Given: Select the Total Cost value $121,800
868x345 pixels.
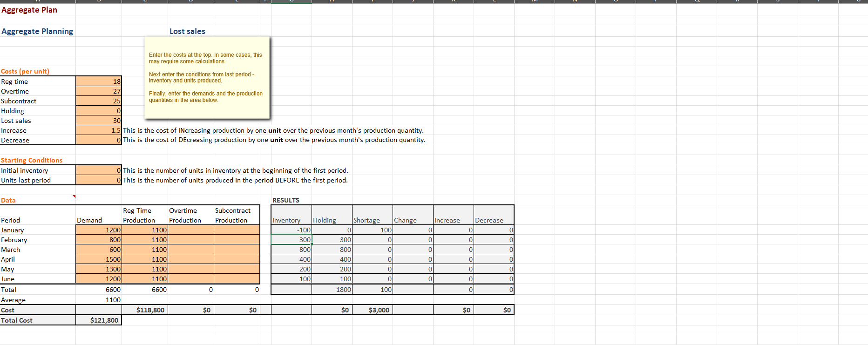Looking at the screenshot, I should tap(99, 320).
